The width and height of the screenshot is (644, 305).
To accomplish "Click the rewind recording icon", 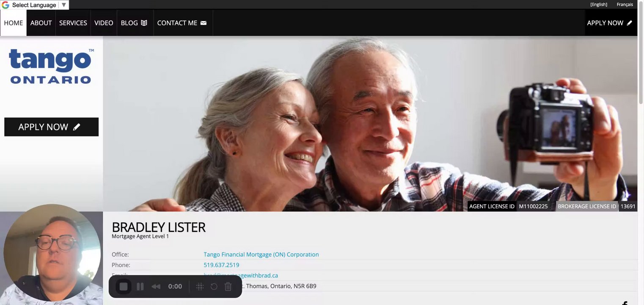I will point(156,287).
